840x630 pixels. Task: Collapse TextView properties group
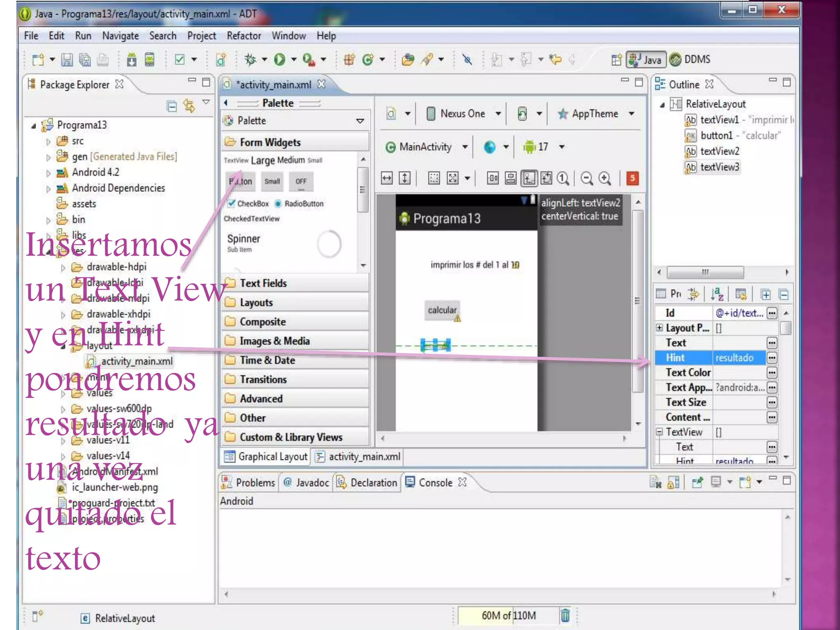click(x=659, y=431)
